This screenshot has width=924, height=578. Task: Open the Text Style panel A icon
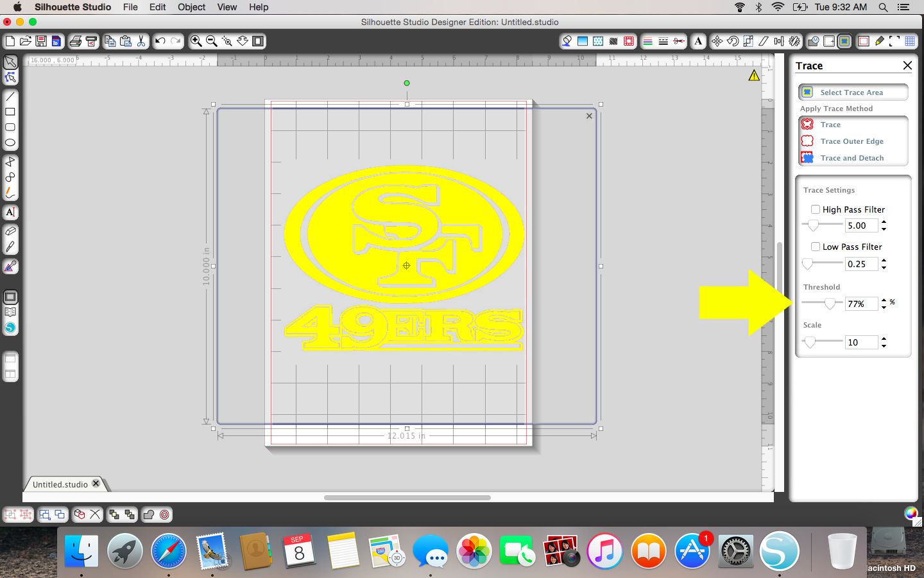[x=698, y=41]
